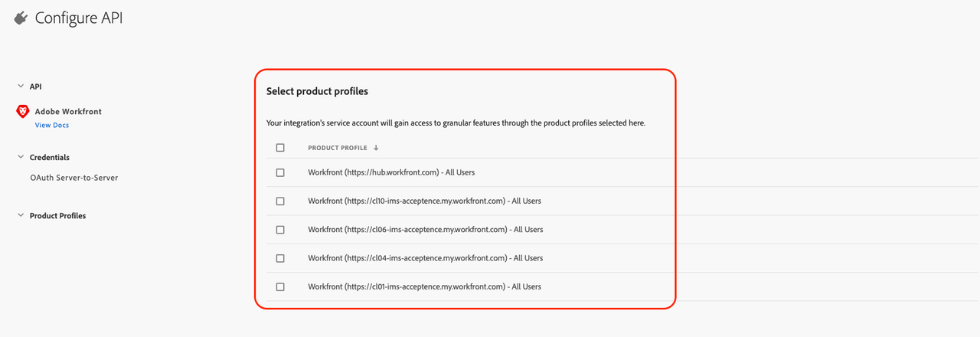The height and width of the screenshot is (337, 980).
Task: Select OAuth Server-to-Server credential
Action: 73,178
